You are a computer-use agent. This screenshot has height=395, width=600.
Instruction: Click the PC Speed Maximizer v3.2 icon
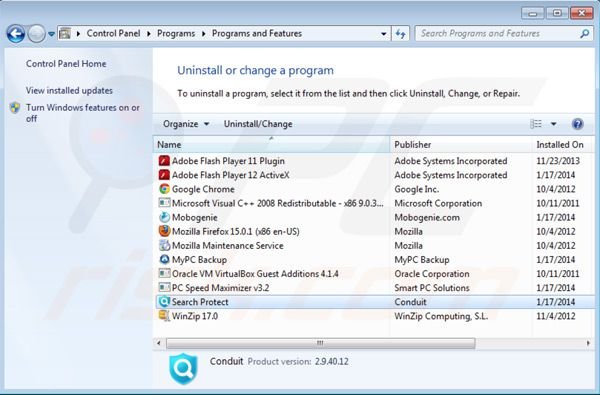[x=164, y=287]
